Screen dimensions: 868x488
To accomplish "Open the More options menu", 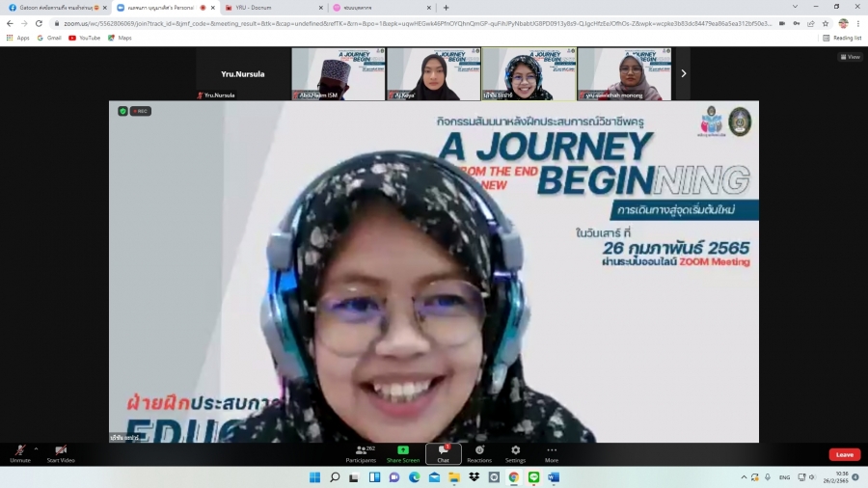I will point(552,452).
